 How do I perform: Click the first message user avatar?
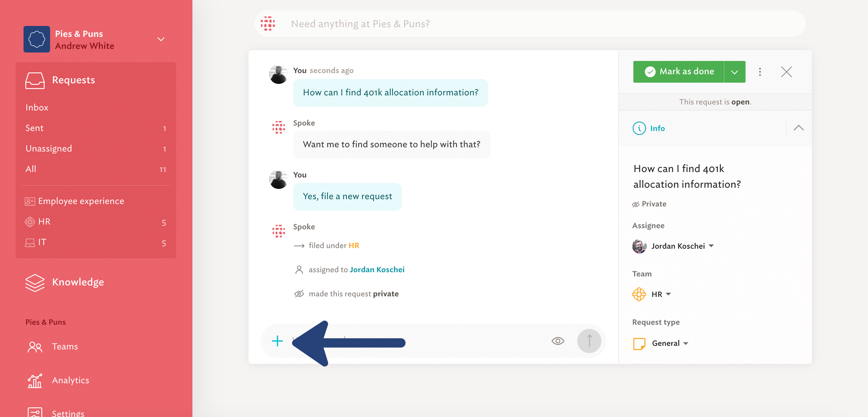pyautogui.click(x=278, y=74)
